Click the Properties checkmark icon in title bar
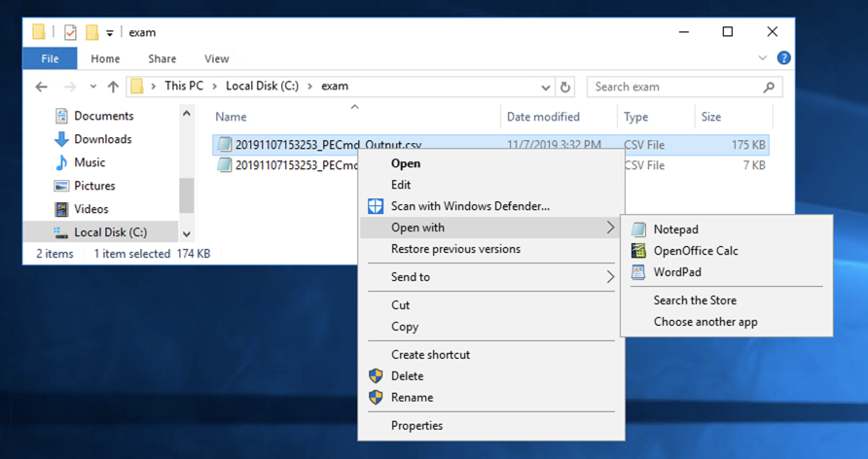Viewport: 868px width, 459px height. pyautogui.click(x=70, y=32)
